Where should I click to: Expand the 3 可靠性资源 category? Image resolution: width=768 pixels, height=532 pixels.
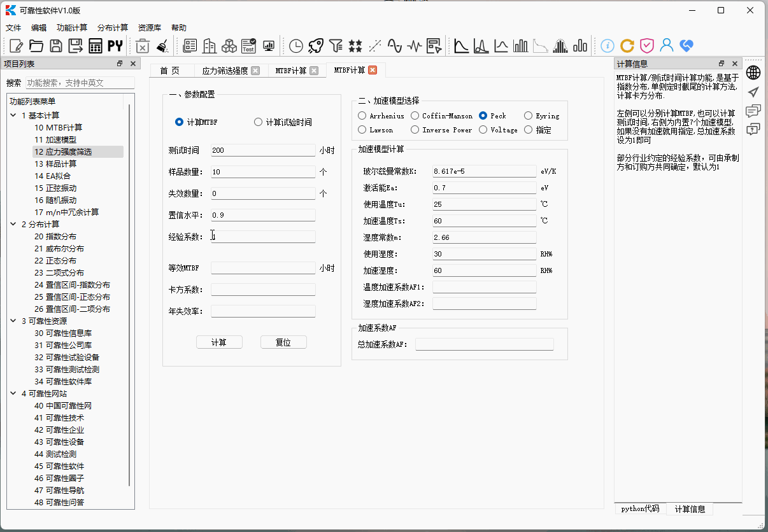(x=13, y=321)
